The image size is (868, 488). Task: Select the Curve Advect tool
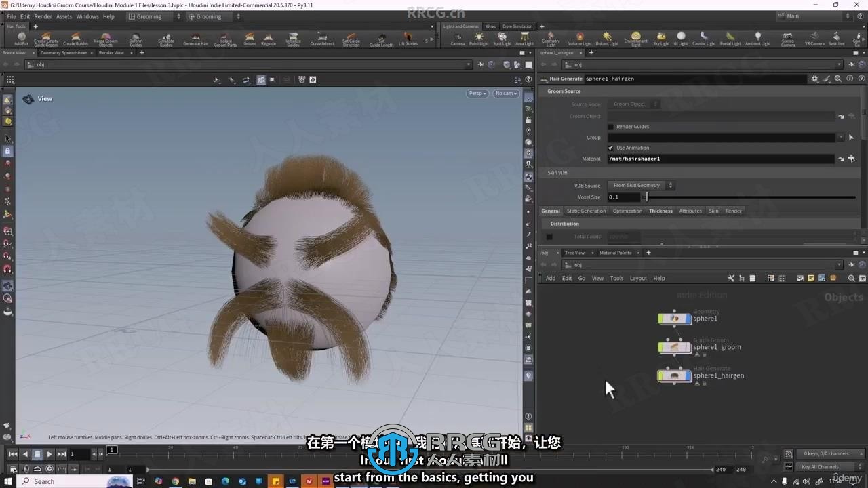pyautogui.click(x=322, y=39)
